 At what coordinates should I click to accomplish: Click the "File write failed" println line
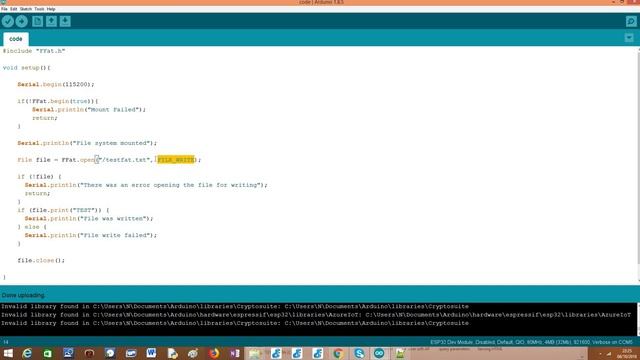tap(91, 235)
